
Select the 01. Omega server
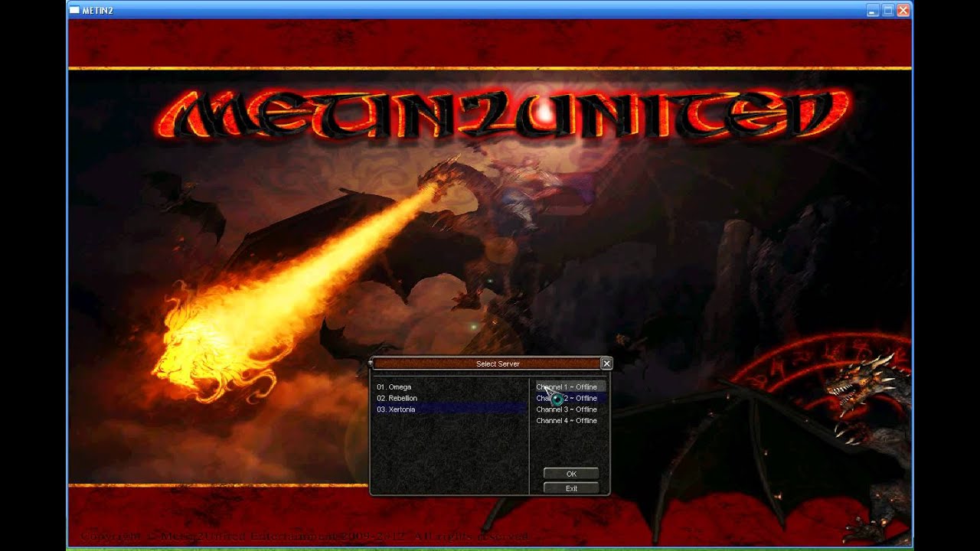(449, 387)
